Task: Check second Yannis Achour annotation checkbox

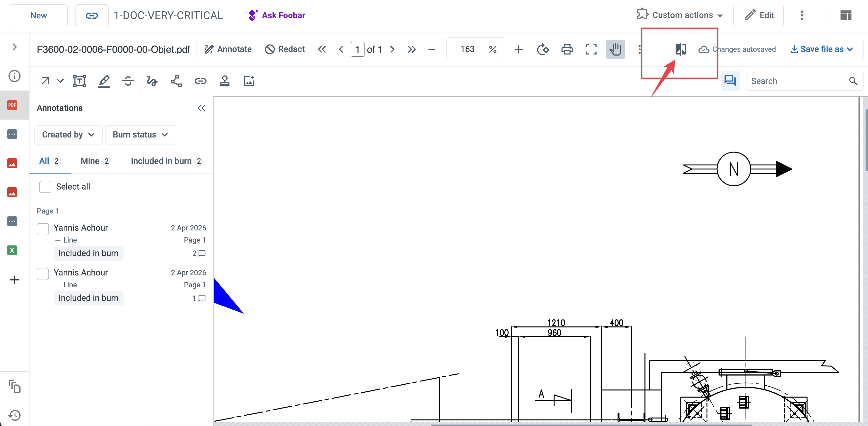Action: click(x=43, y=274)
